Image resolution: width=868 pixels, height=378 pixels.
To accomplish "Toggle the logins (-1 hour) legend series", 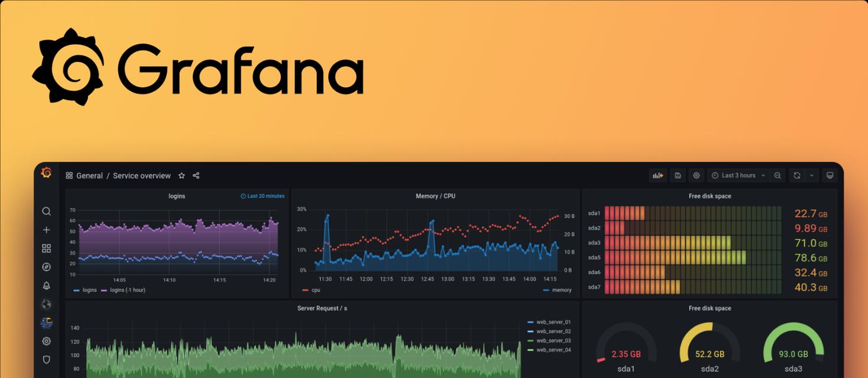I will click(x=123, y=290).
